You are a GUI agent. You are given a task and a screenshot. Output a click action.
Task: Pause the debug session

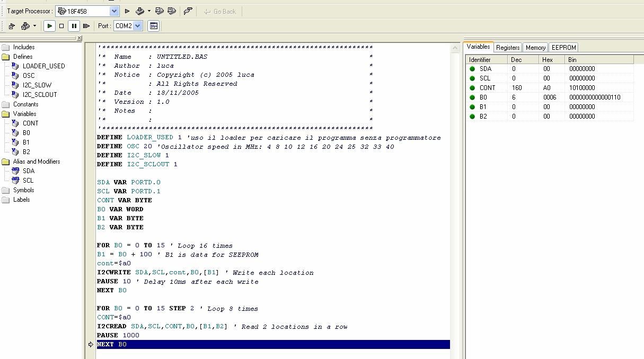click(x=74, y=26)
